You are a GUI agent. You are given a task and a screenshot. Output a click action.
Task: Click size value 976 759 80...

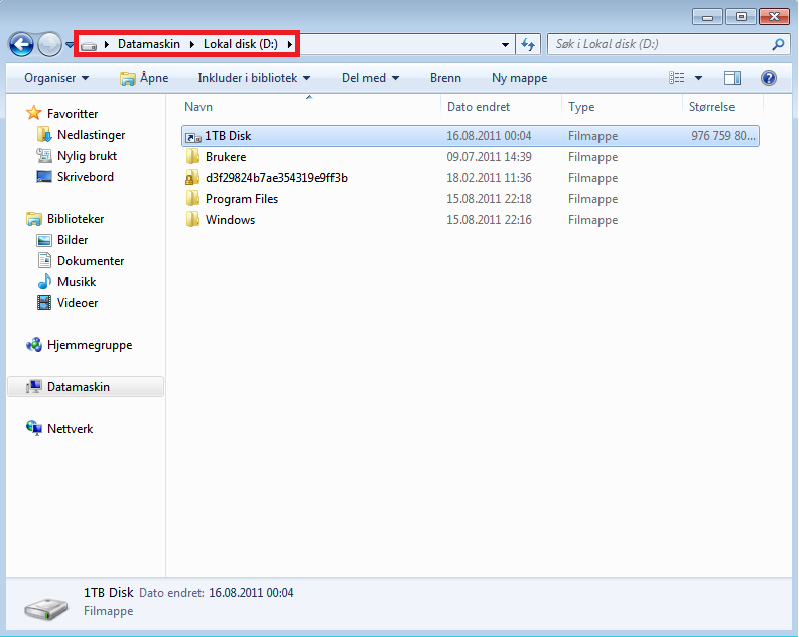pyautogui.click(x=723, y=136)
